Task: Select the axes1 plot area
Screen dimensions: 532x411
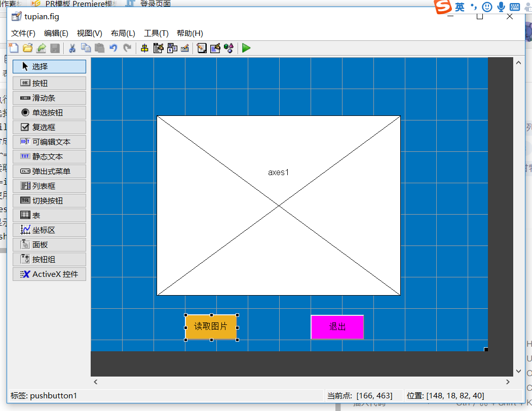Action: click(279, 205)
